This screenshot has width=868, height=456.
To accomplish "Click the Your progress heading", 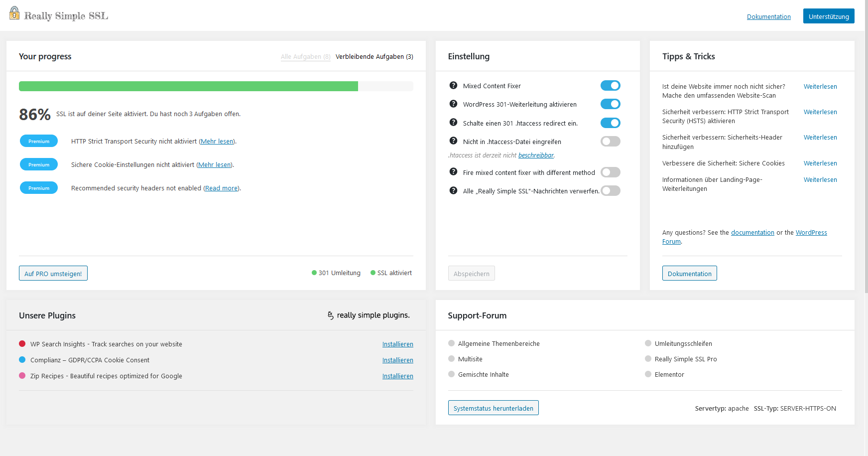I will click(x=45, y=56).
